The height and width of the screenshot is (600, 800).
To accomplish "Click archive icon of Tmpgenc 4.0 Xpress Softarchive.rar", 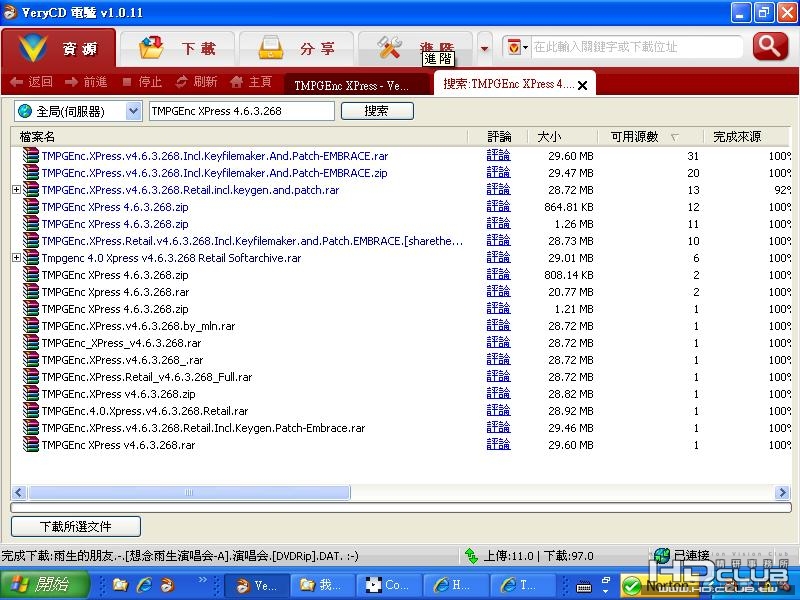I will coord(31,258).
